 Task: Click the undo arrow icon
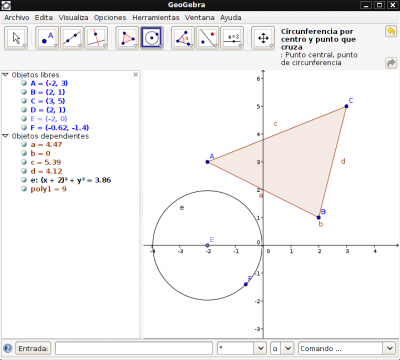click(391, 32)
